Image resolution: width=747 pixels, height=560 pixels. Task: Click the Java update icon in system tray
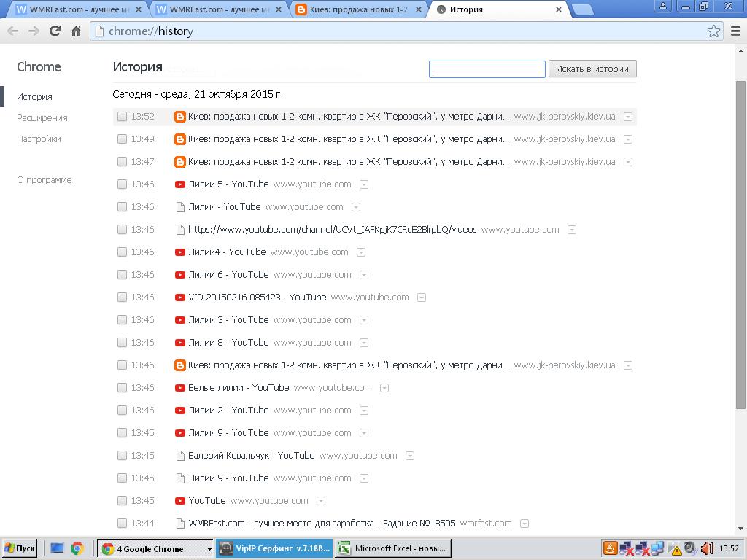point(610,548)
